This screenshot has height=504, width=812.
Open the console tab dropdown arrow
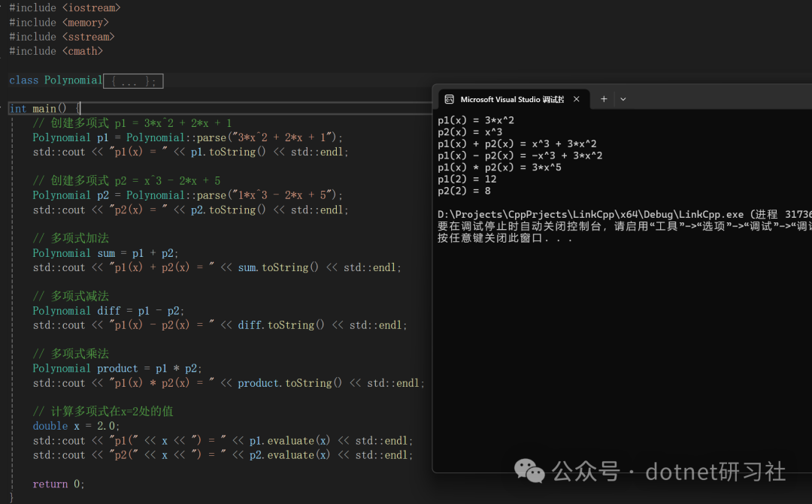click(623, 99)
